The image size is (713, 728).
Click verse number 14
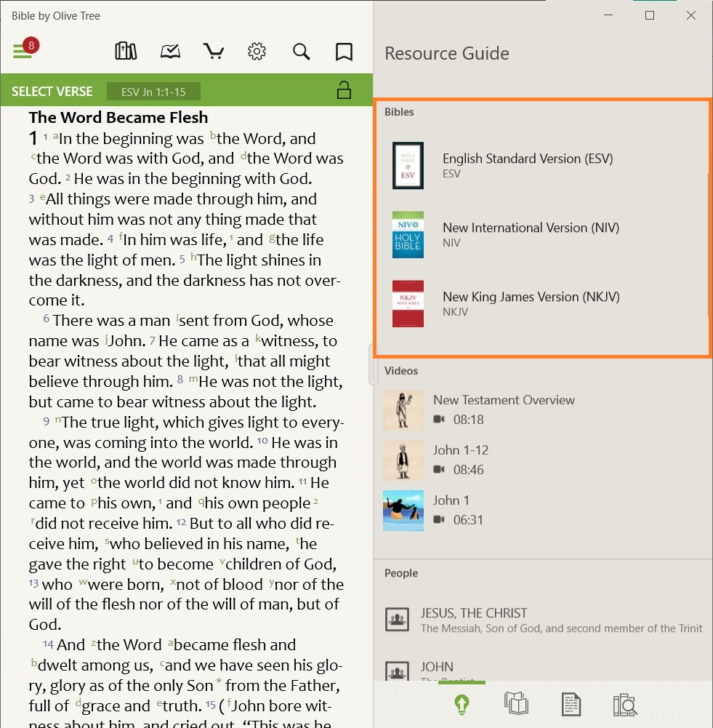(x=48, y=644)
